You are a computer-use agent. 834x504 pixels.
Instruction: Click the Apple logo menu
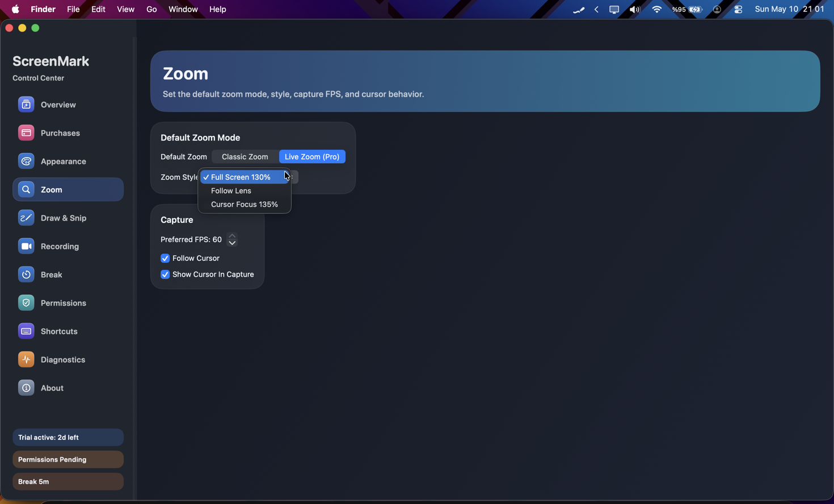coord(15,9)
